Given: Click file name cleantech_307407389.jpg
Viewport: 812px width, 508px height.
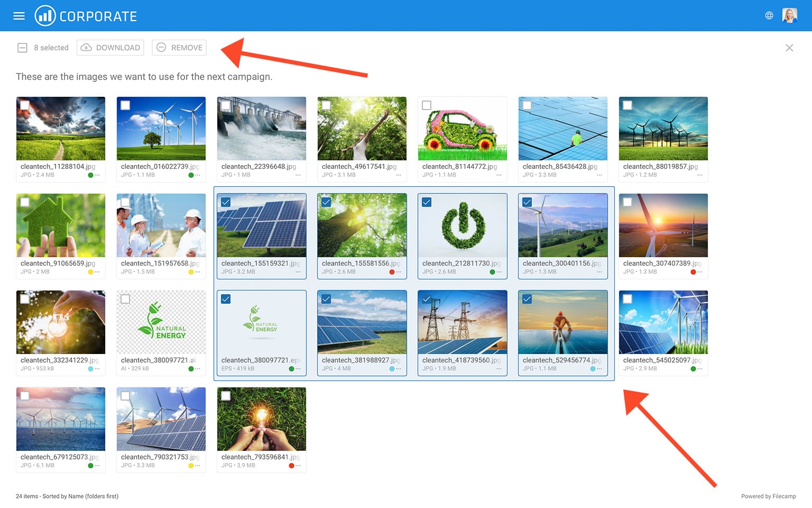Looking at the screenshot, I should tap(662, 263).
